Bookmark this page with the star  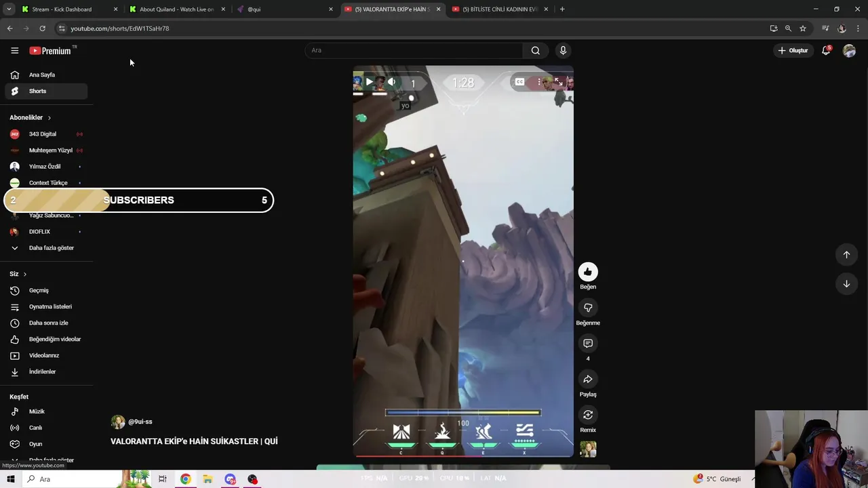pyautogui.click(x=803, y=28)
